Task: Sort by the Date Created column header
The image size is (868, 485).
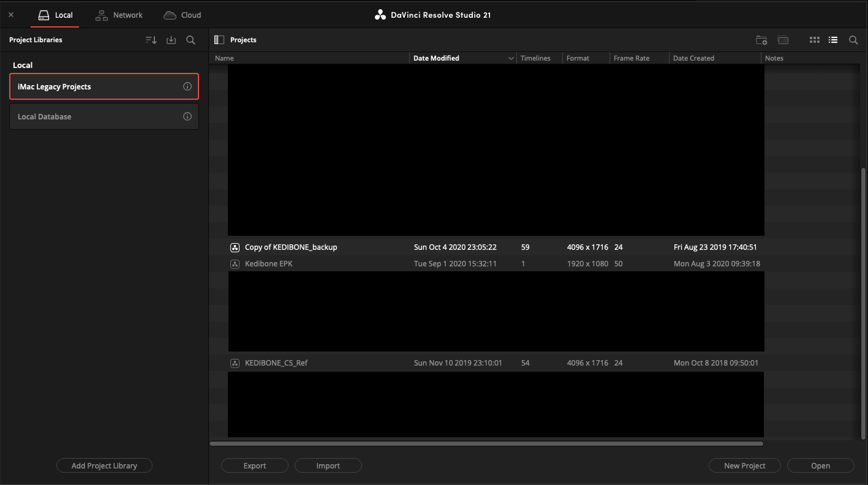Action: click(x=715, y=58)
